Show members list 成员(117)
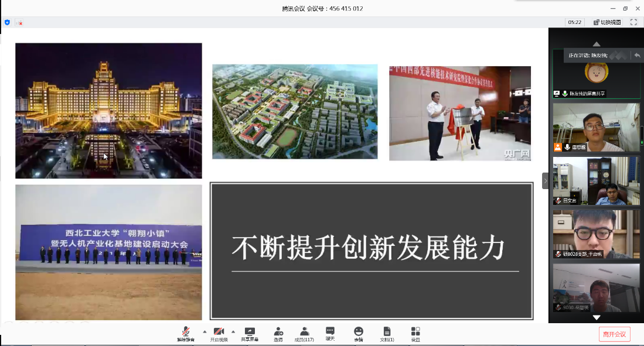 pos(304,333)
